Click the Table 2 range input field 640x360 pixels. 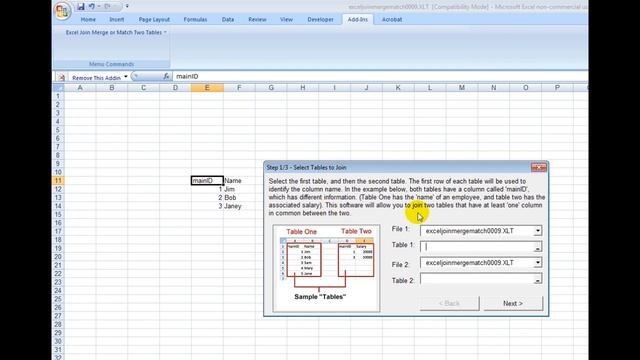click(476, 279)
